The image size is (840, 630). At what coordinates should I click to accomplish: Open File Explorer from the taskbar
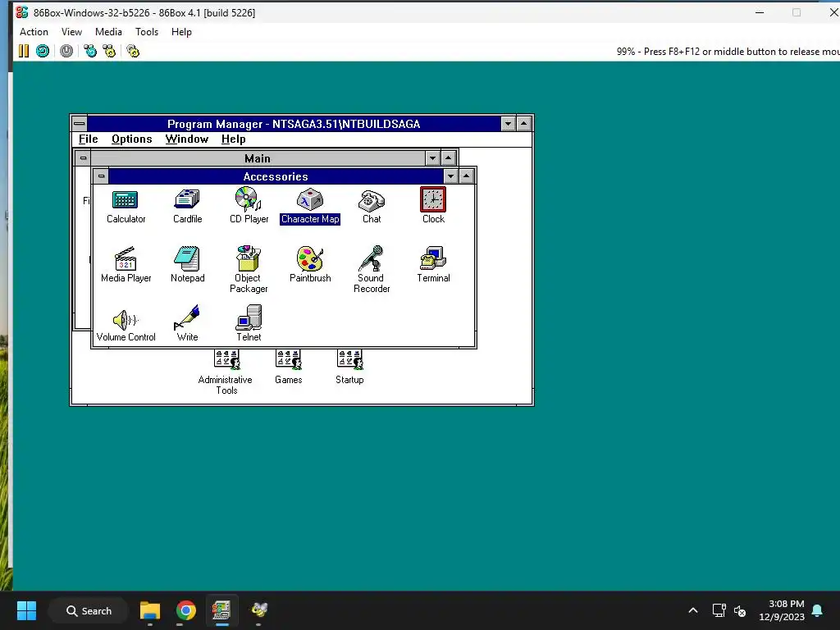pyautogui.click(x=150, y=610)
